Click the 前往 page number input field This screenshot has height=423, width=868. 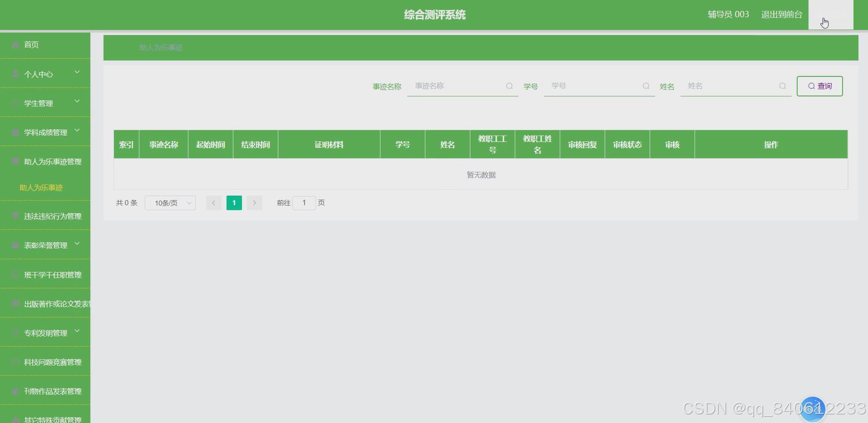click(x=304, y=203)
